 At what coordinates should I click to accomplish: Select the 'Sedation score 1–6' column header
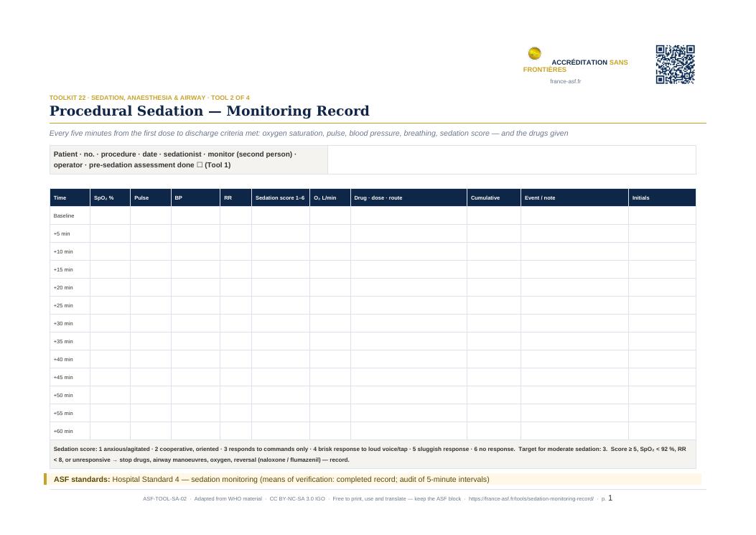click(x=281, y=197)
